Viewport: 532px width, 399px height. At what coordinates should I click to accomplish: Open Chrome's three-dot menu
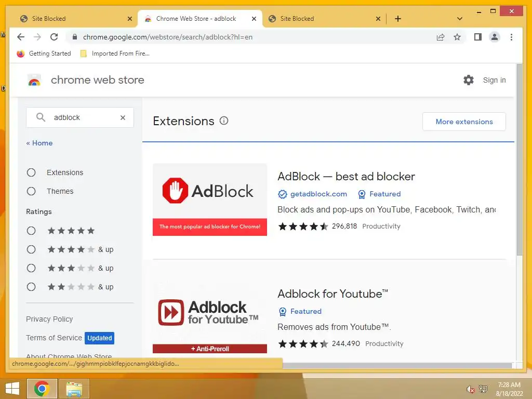pos(511,37)
